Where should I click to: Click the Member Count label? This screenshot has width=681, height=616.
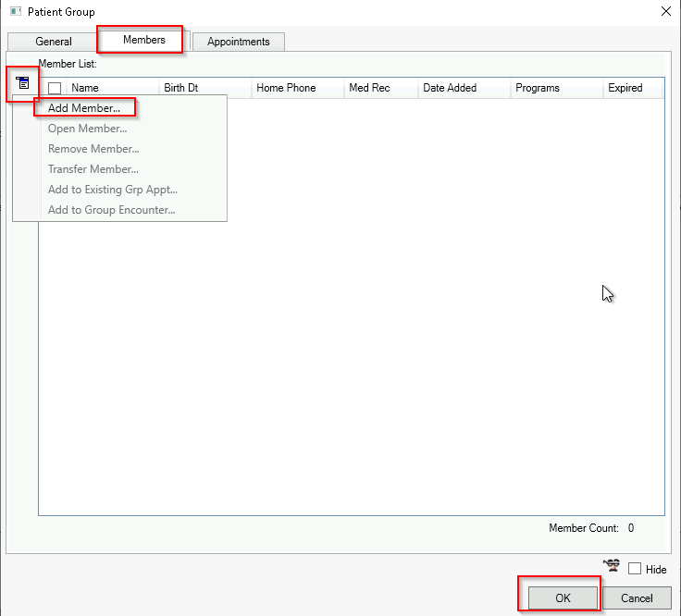coord(583,528)
